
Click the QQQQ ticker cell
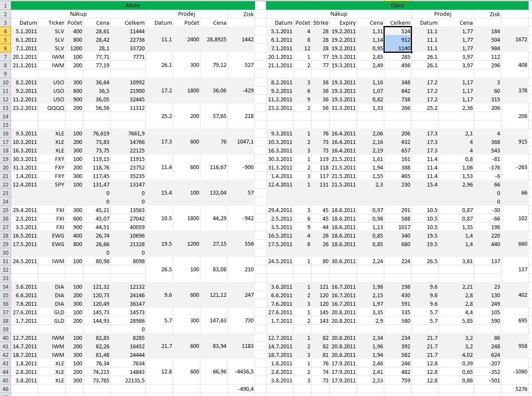56,108
